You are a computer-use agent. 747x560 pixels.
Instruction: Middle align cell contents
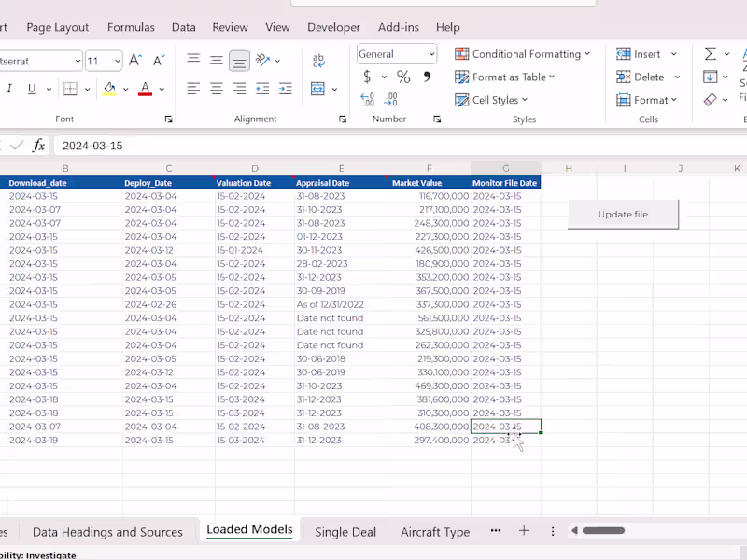point(217,60)
